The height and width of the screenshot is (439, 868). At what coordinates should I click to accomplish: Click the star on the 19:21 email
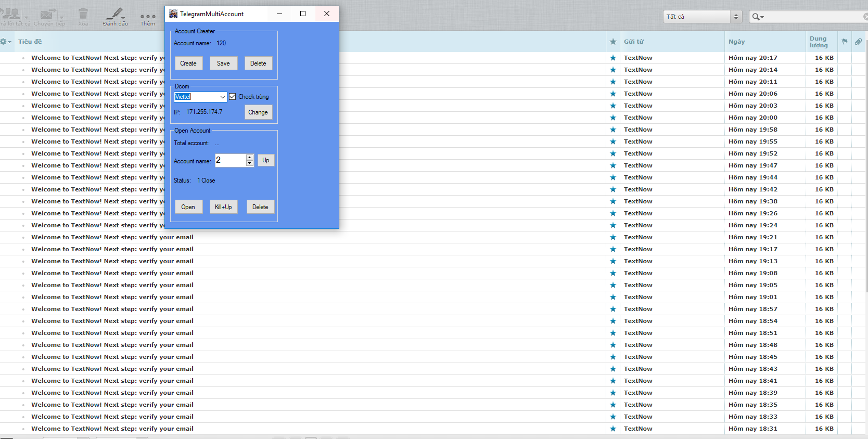pyautogui.click(x=613, y=237)
